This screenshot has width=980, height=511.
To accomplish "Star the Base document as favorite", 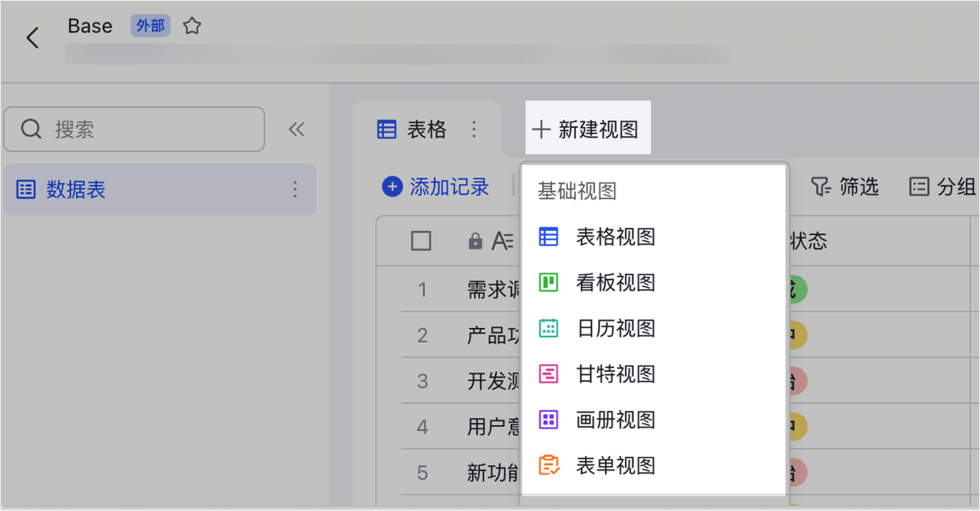I will [x=192, y=27].
